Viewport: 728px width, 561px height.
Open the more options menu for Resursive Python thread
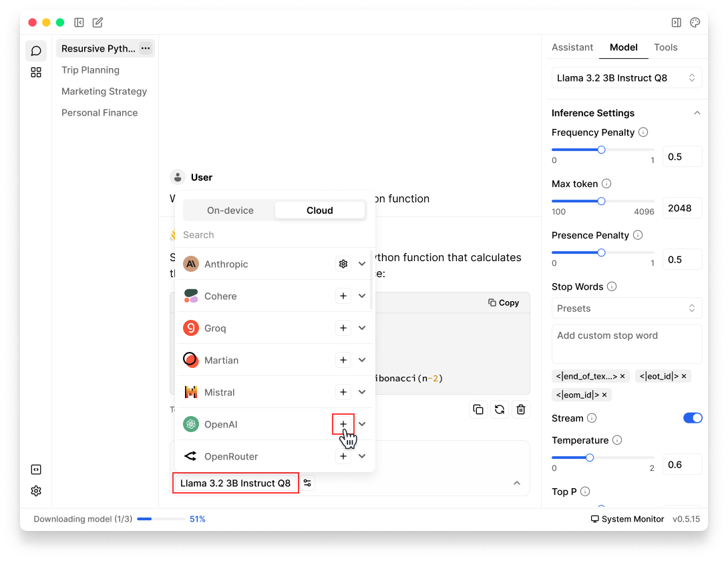(146, 48)
